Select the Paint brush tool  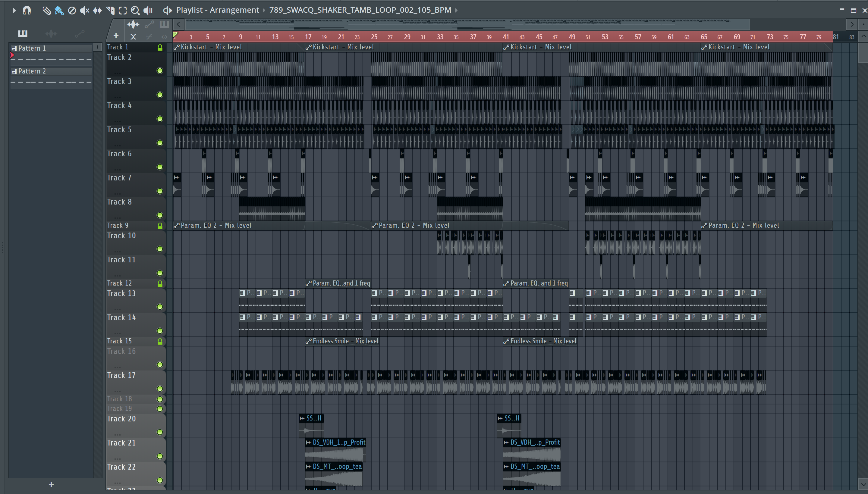click(x=59, y=11)
